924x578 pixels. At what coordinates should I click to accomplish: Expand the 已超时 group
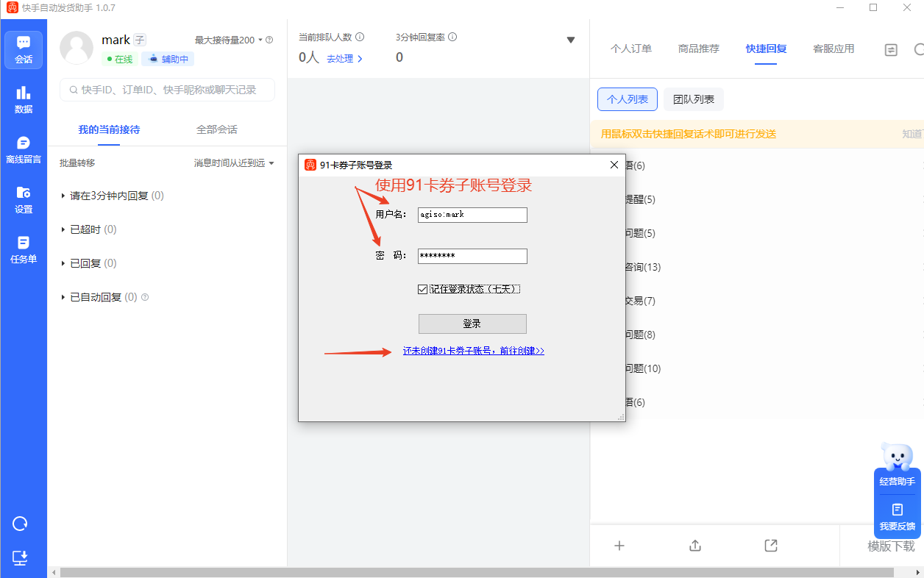pos(88,229)
